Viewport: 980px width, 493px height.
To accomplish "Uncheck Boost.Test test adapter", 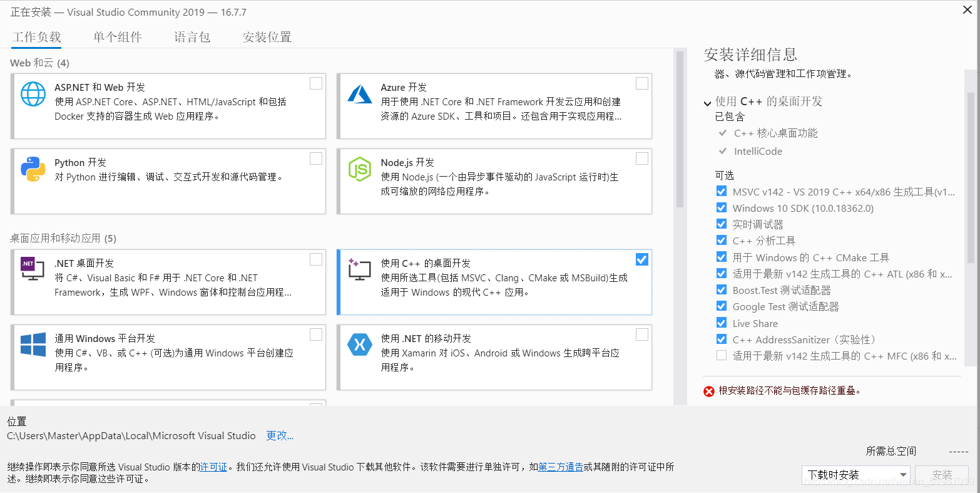I will [x=722, y=289].
